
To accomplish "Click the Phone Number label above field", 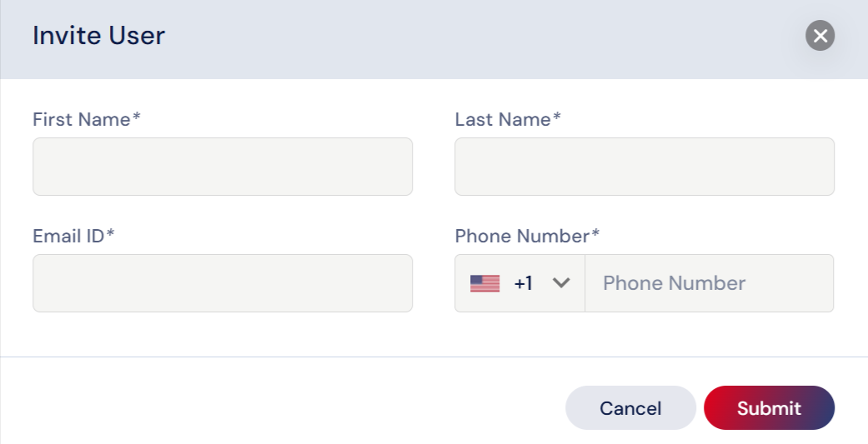I will [x=523, y=236].
